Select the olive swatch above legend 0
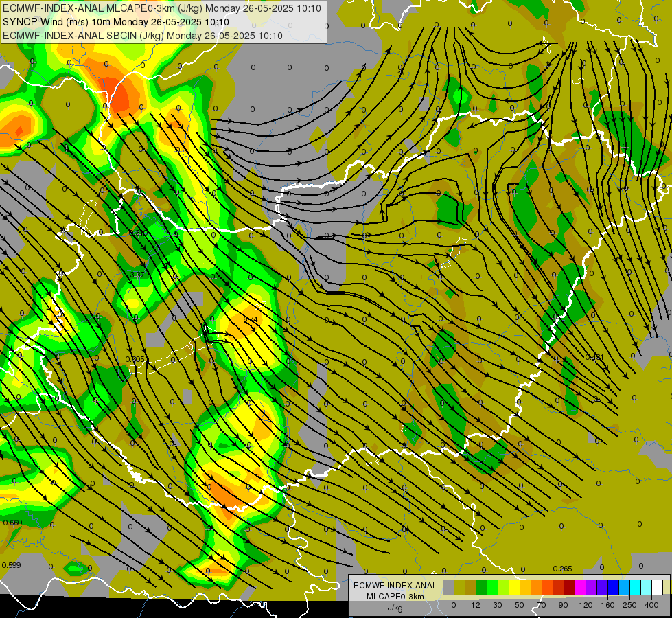Screen dimensions: 672x618 click(459, 588)
